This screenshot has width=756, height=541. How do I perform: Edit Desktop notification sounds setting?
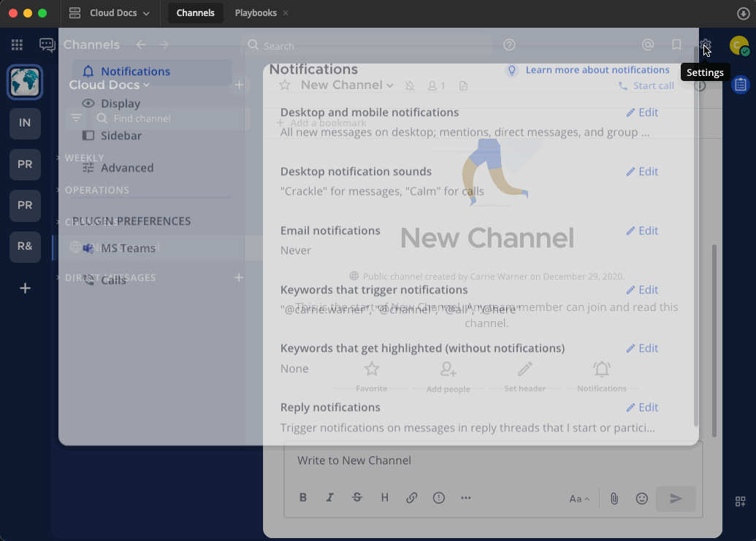[x=642, y=172]
